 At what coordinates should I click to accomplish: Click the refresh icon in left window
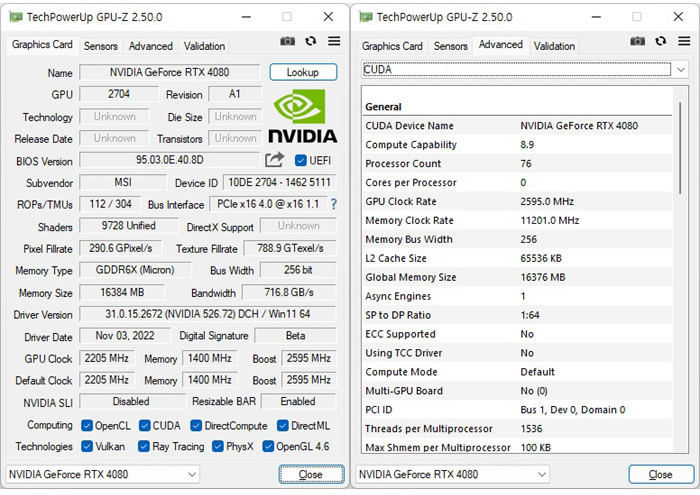(311, 42)
